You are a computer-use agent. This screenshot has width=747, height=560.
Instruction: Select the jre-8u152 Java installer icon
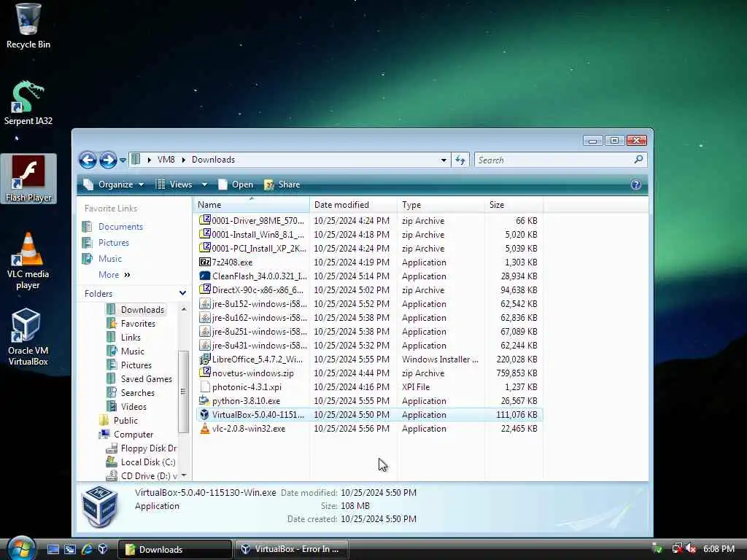(205, 304)
